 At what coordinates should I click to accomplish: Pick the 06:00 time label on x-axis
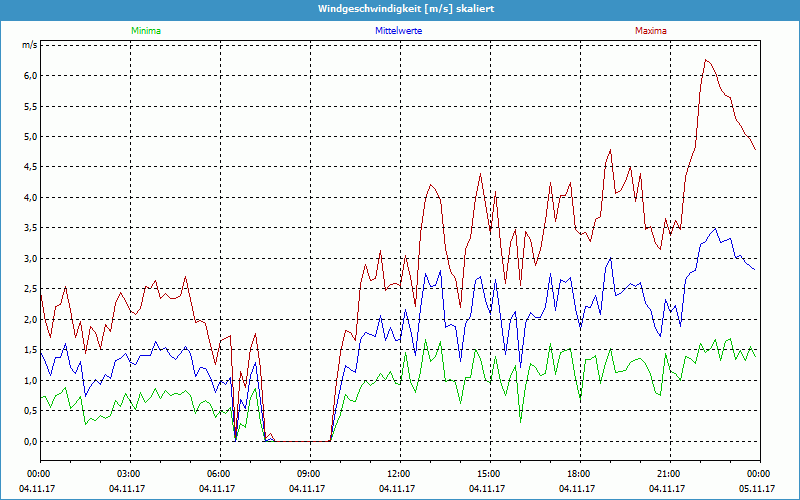[219, 474]
